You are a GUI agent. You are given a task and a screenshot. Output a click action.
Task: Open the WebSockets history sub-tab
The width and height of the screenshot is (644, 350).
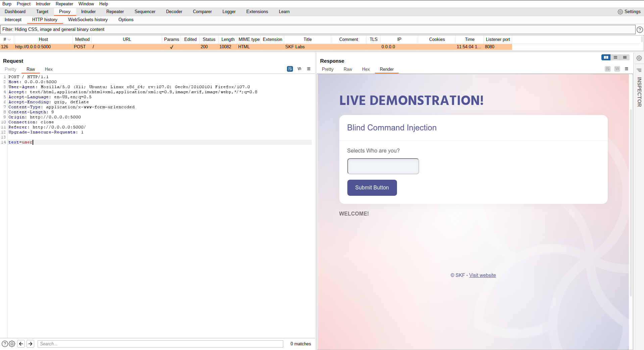click(88, 20)
